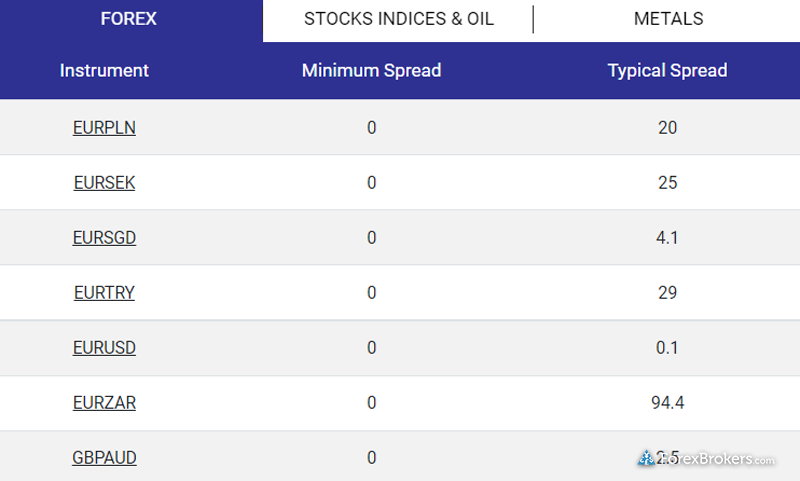
Task: Click the Instrument column header
Action: (104, 71)
